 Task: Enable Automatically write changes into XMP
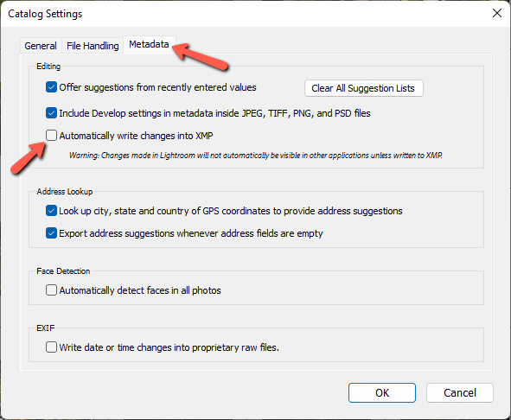click(x=52, y=135)
